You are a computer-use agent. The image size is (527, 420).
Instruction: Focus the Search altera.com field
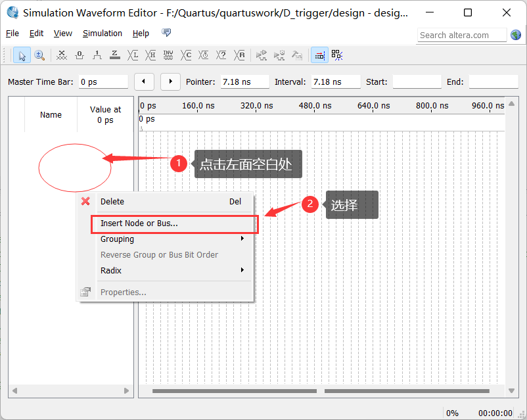coord(462,35)
